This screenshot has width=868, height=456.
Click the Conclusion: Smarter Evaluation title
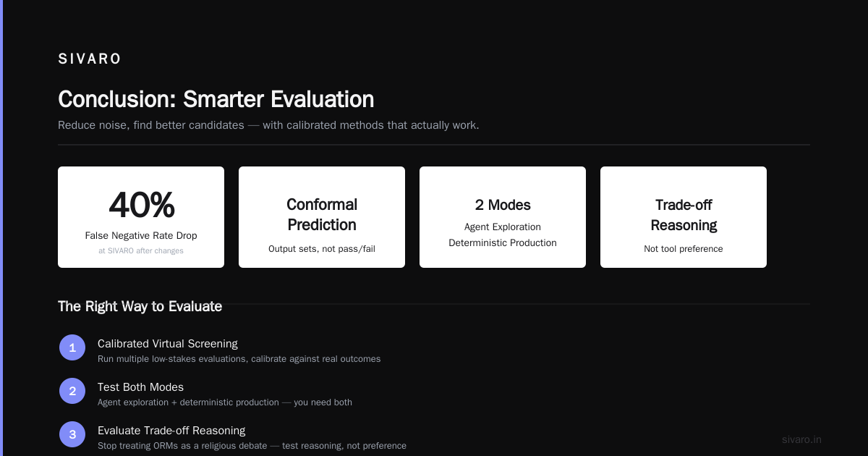point(216,99)
